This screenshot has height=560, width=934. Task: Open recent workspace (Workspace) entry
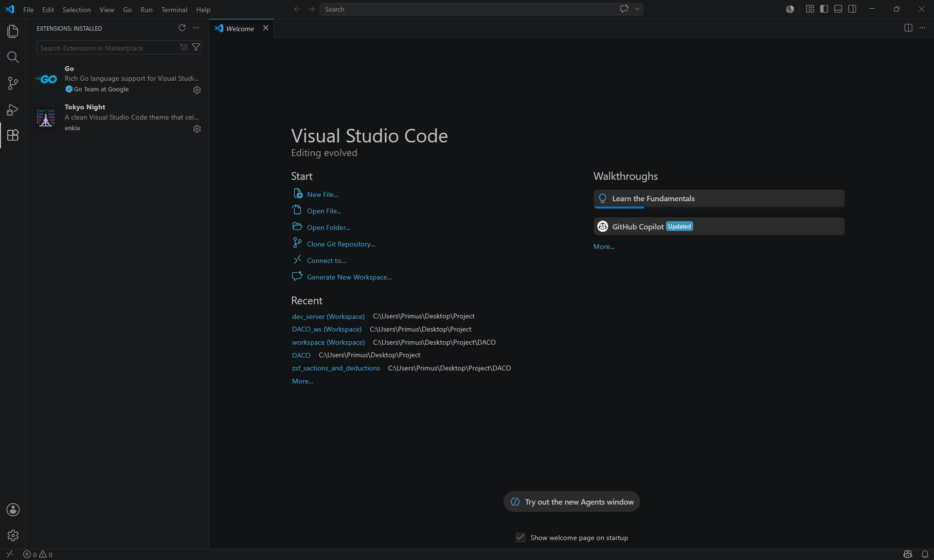(x=328, y=342)
